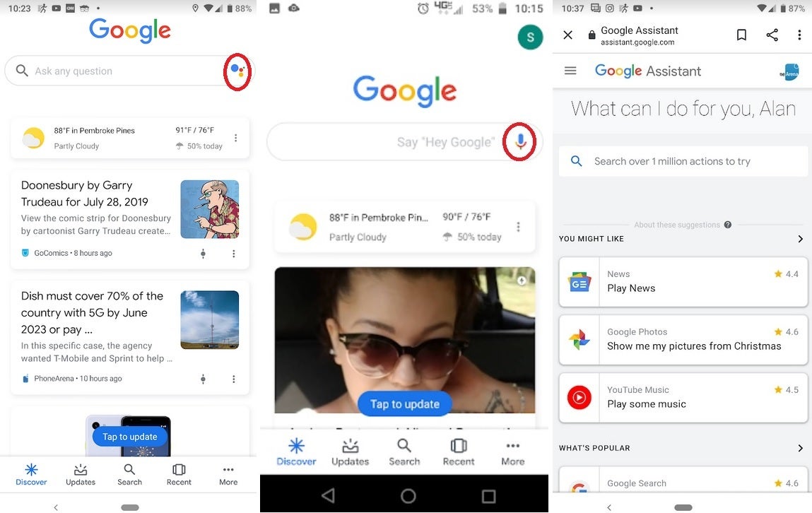Screen dimensions: 812x513
Task: Bookmark the Google Assistant page
Action: pyautogui.click(x=741, y=35)
